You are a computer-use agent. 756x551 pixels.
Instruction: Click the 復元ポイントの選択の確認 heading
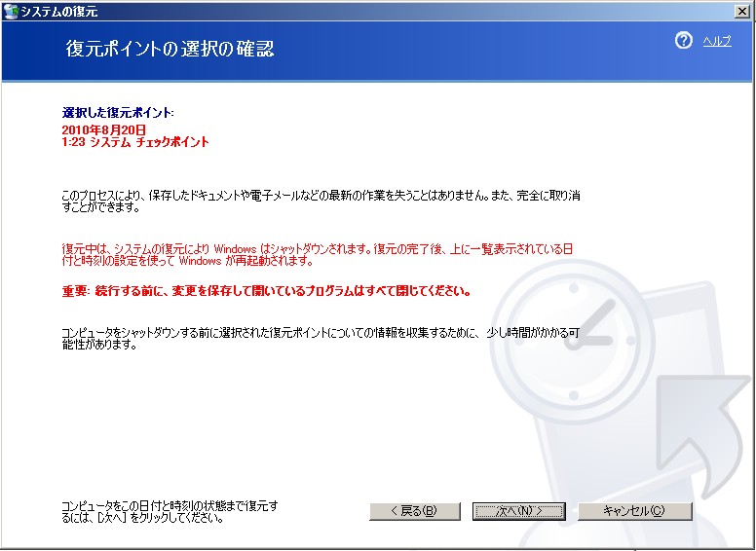point(170,49)
